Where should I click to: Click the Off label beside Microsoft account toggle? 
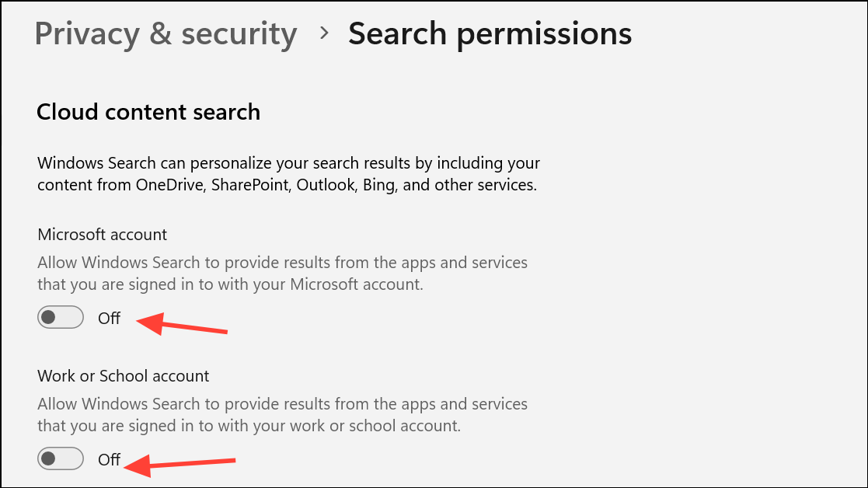(110, 318)
